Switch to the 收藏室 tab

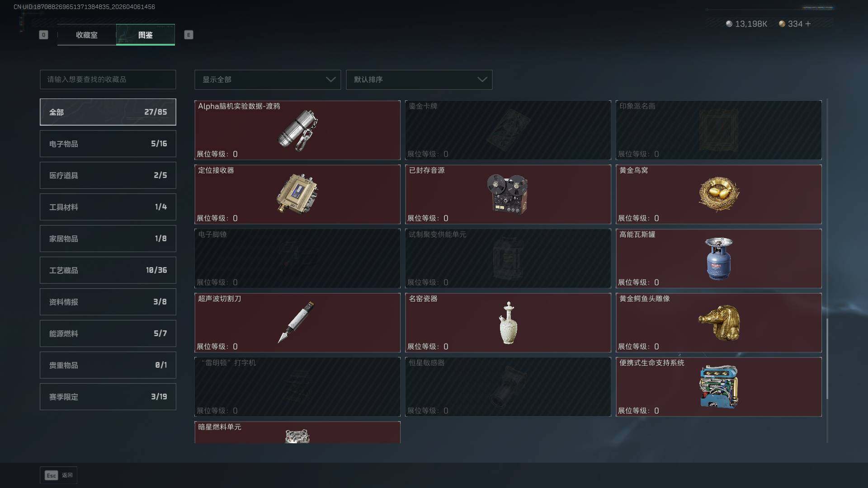tap(87, 35)
